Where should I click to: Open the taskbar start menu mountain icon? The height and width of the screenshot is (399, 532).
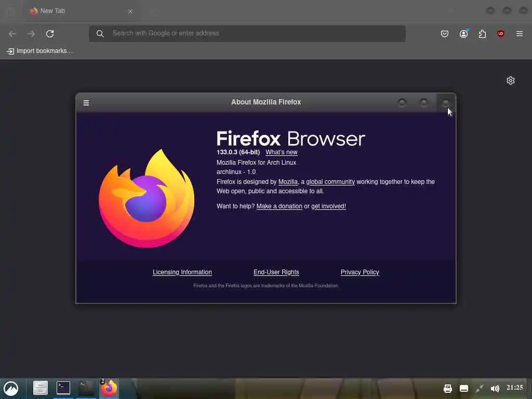11,389
